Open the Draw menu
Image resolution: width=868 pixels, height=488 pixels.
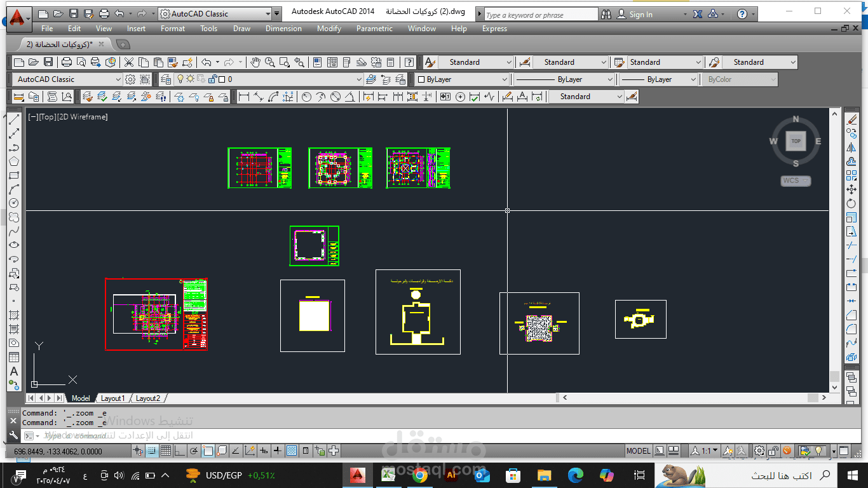[241, 29]
